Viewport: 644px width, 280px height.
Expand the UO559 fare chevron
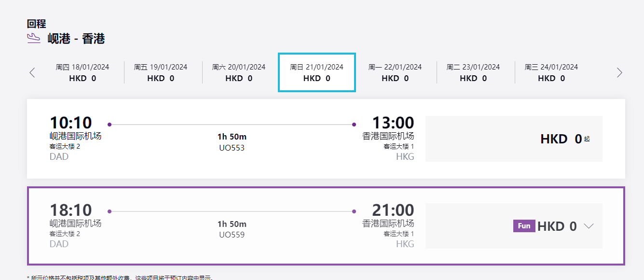[x=589, y=226]
